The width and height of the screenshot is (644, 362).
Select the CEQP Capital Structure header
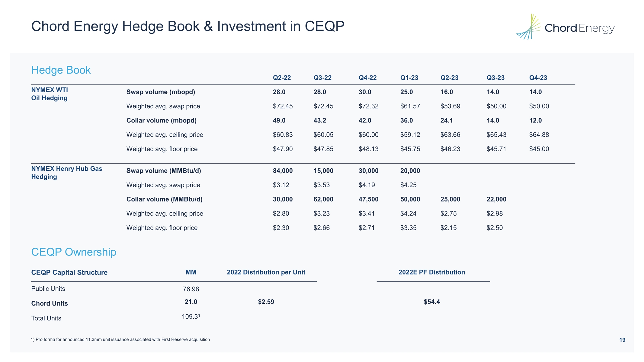[x=69, y=272]
